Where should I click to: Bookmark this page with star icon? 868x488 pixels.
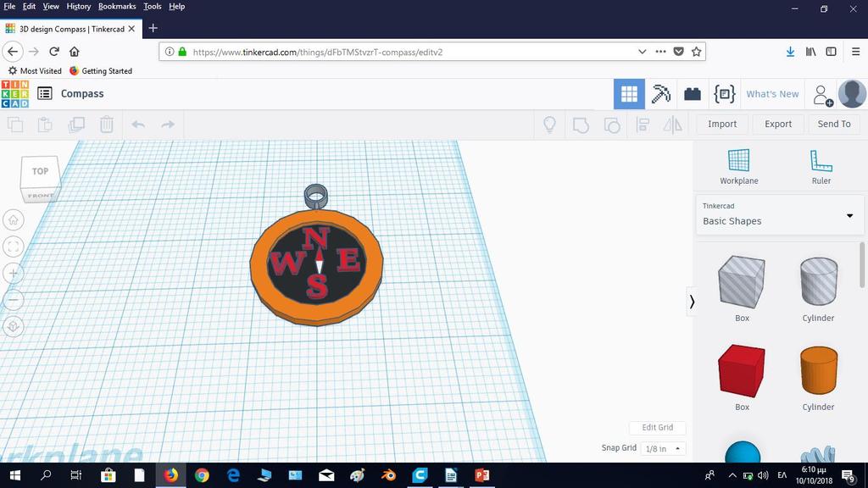point(697,52)
